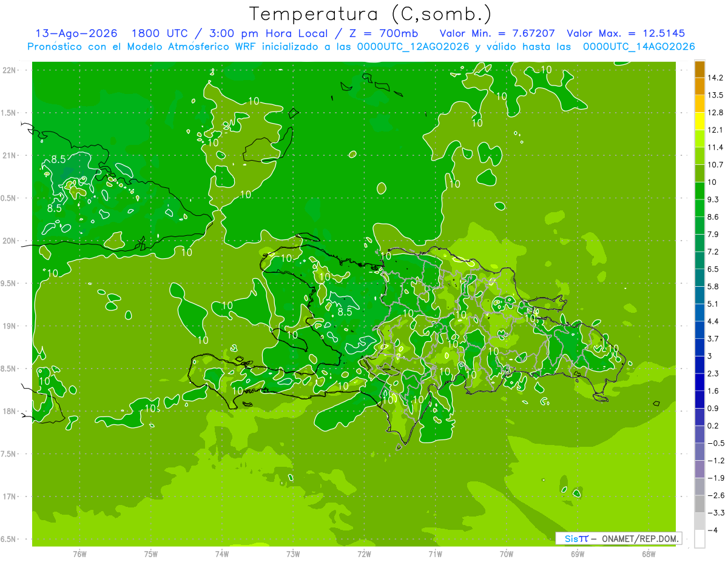Click the 7.9 legend value

(x=713, y=235)
